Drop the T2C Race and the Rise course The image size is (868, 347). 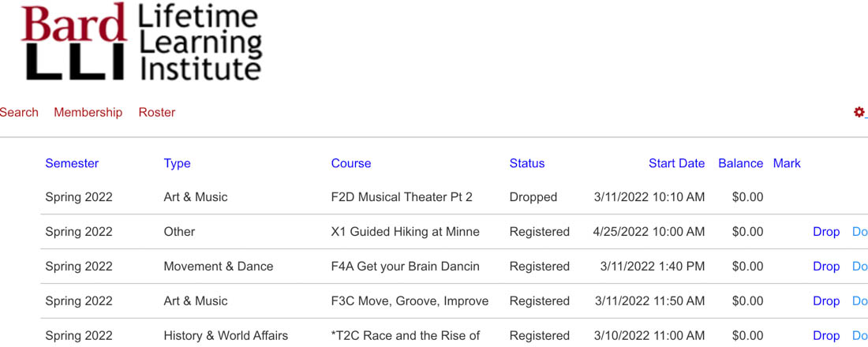click(826, 336)
